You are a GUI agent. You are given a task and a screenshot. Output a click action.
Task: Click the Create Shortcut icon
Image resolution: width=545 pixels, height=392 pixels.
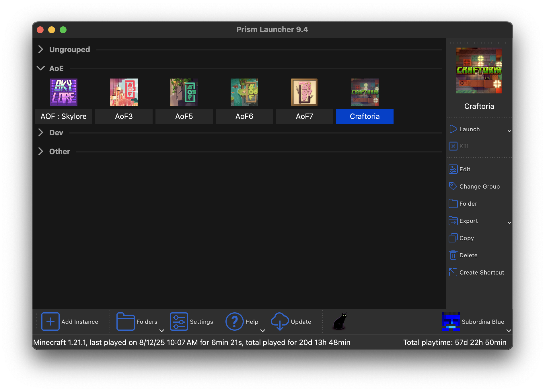[453, 273]
